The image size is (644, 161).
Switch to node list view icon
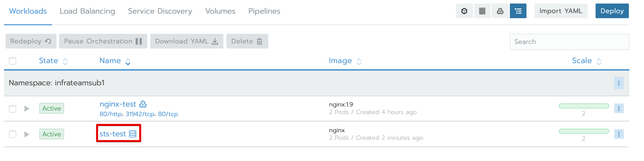coord(482,11)
